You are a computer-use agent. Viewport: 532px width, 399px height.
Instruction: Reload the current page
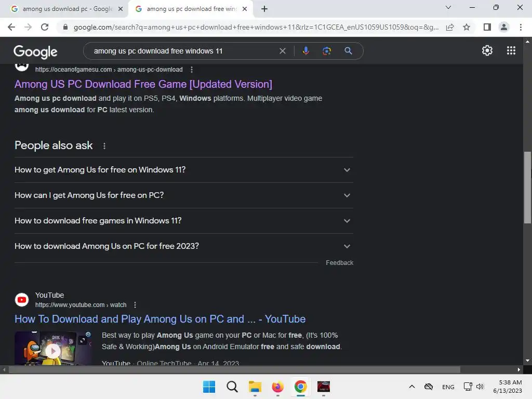click(45, 27)
